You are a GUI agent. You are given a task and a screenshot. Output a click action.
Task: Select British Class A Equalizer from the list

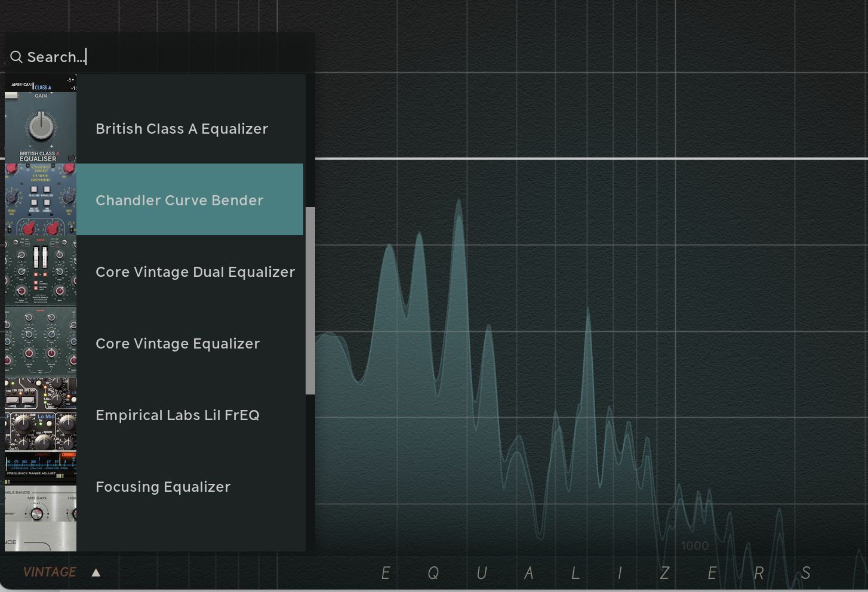click(181, 128)
